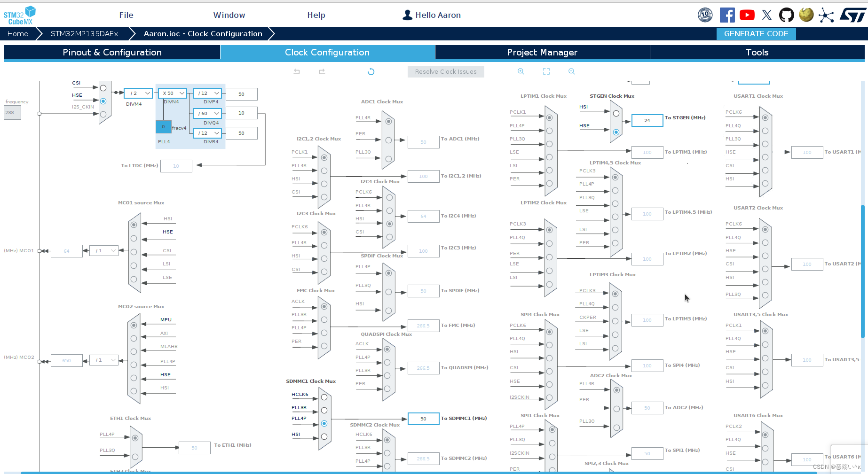Image resolution: width=868 pixels, height=474 pixels.
Task: Open the Help menu
Action: pos(316,15)
